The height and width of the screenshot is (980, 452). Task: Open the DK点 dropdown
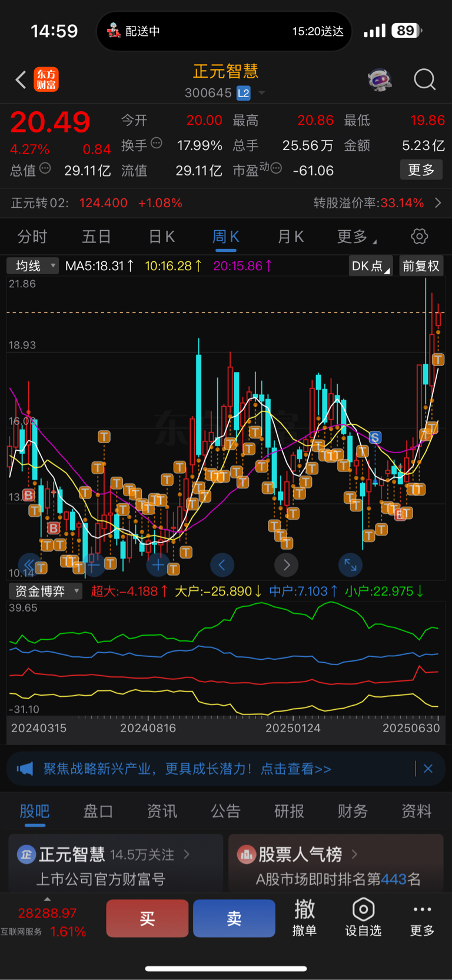pyautogui.click(x=370, y=266)
